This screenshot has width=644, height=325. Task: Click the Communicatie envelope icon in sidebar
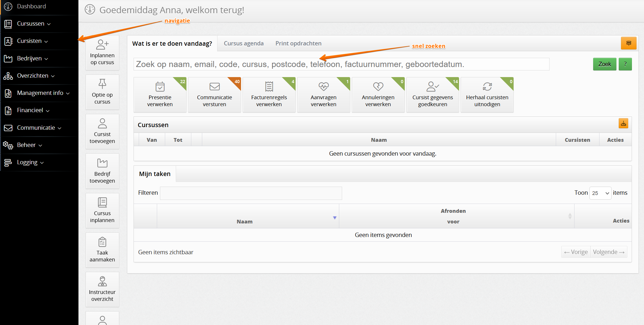click(x=8, y=128)
